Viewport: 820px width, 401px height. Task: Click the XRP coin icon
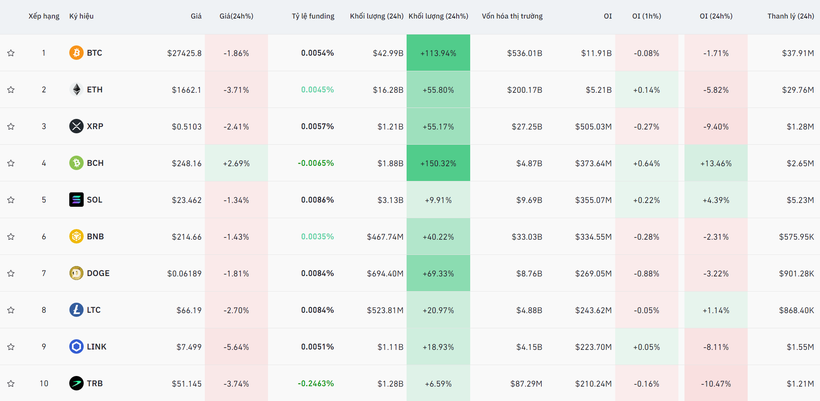[76, 126]
